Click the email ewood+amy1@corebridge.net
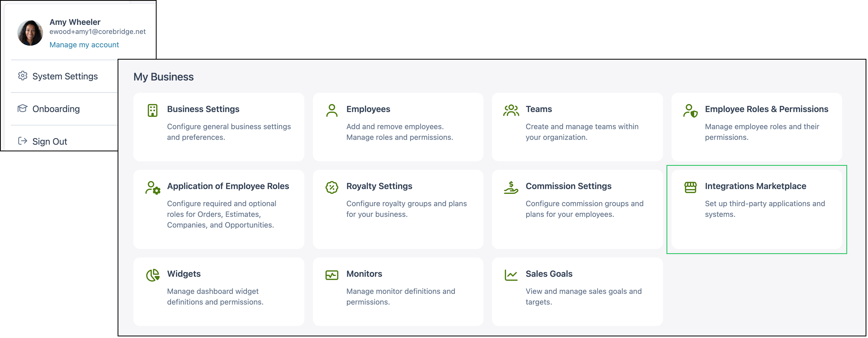The height and width of the screenshot is (338, 868). [x=98, y=31]
